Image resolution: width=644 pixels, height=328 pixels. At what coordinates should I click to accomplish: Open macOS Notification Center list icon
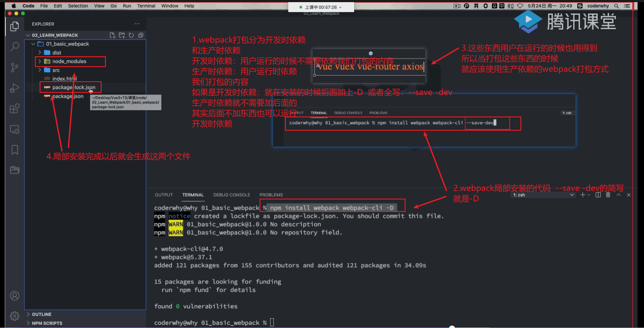coord(627,6)
